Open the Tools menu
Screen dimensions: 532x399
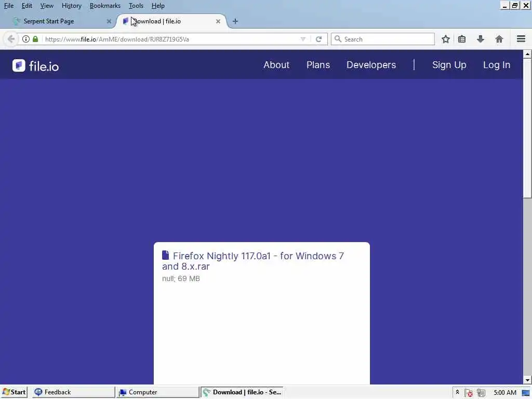[x=136, y=6]
